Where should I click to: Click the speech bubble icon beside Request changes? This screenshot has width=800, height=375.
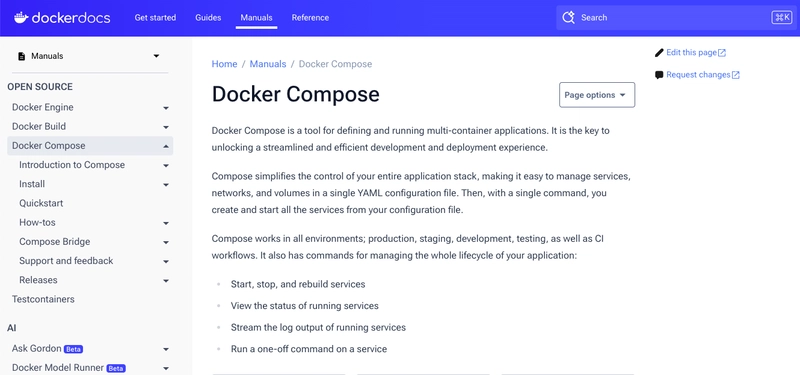pyautogui.click(x=659, y=75)
